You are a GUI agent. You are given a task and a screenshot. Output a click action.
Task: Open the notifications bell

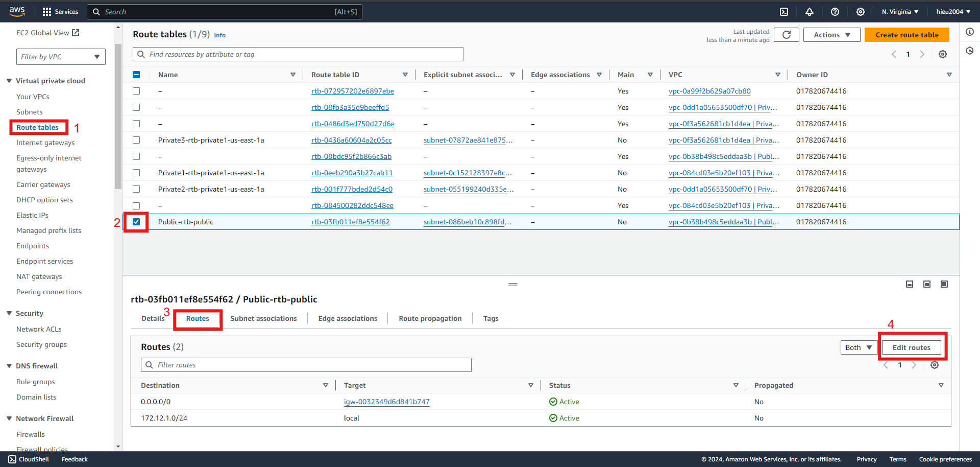pos(810,12)
